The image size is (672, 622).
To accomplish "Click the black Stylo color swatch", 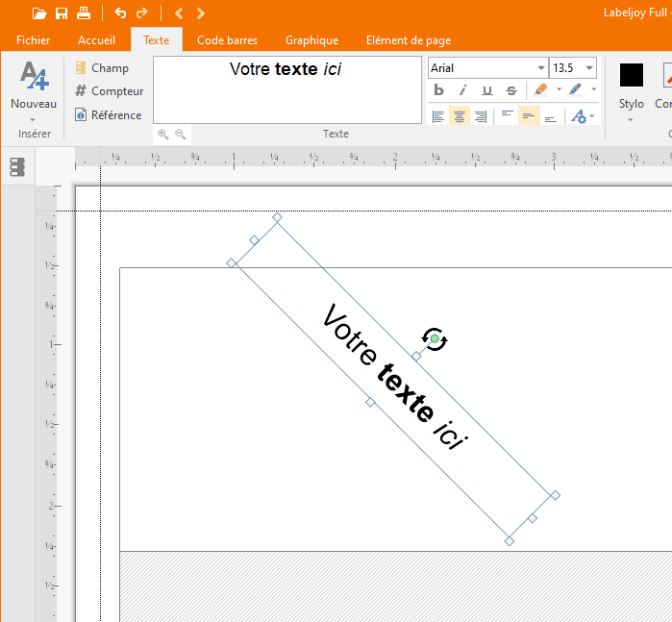I will 632,75.
